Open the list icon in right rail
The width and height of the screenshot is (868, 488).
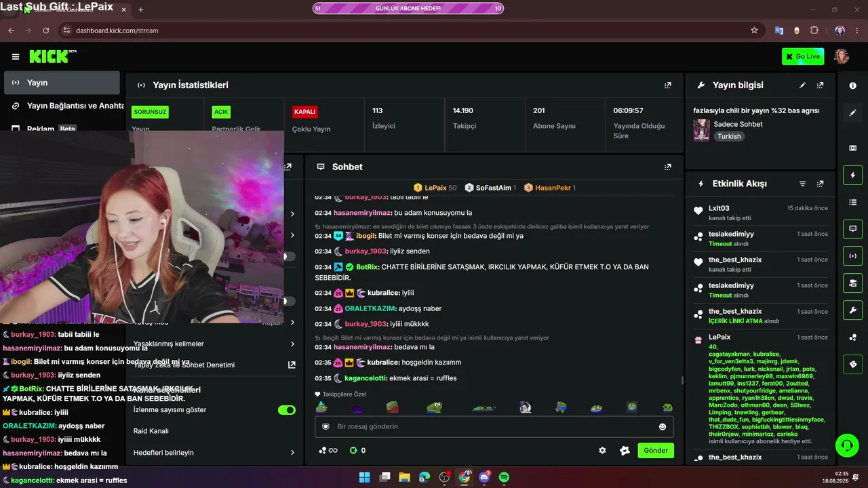pyautogui.click(x=853, y=202)
